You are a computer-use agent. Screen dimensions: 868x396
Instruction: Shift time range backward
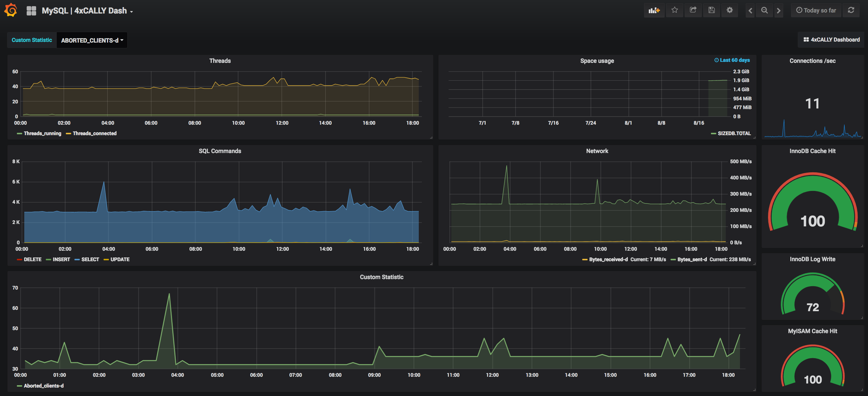[x=750, y=10]
